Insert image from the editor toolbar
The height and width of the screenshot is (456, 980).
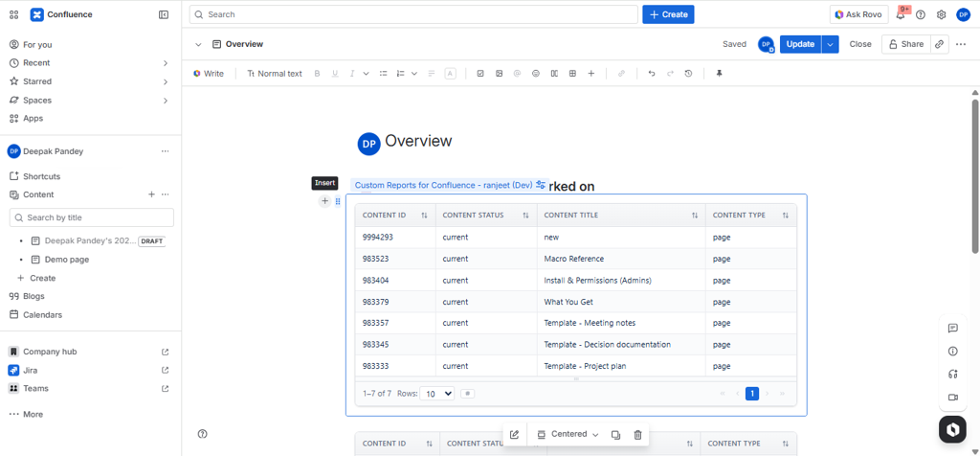[499, 73]
